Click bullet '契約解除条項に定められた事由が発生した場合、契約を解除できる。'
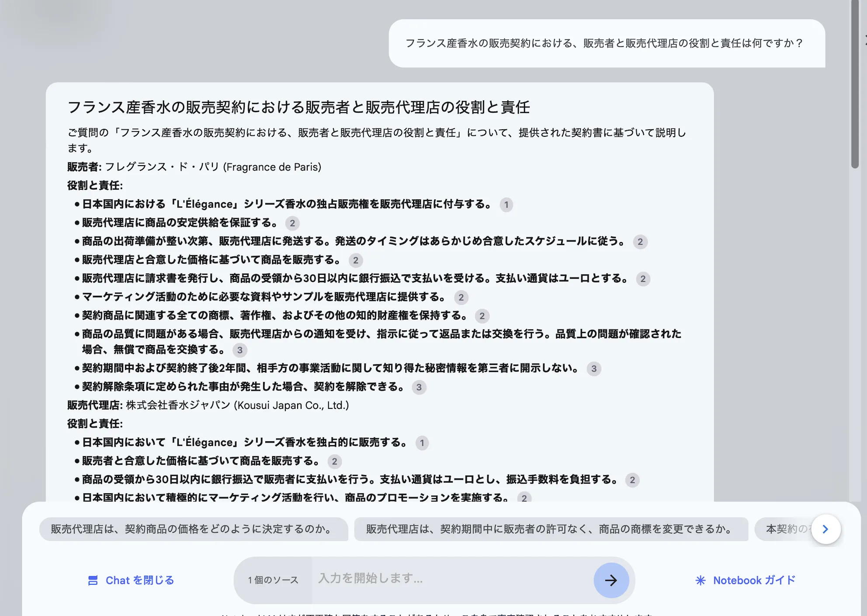The width and height of the screenshot is (867, 616). click(x=243, y=387)
